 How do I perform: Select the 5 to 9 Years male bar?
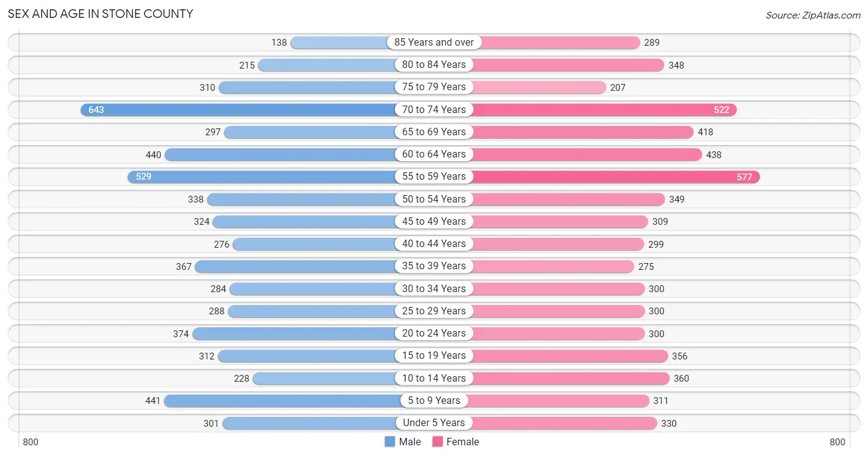299,401
